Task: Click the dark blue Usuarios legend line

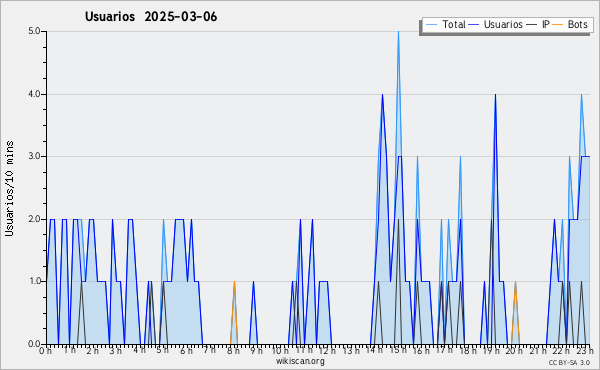Action: tap(474, 25)
